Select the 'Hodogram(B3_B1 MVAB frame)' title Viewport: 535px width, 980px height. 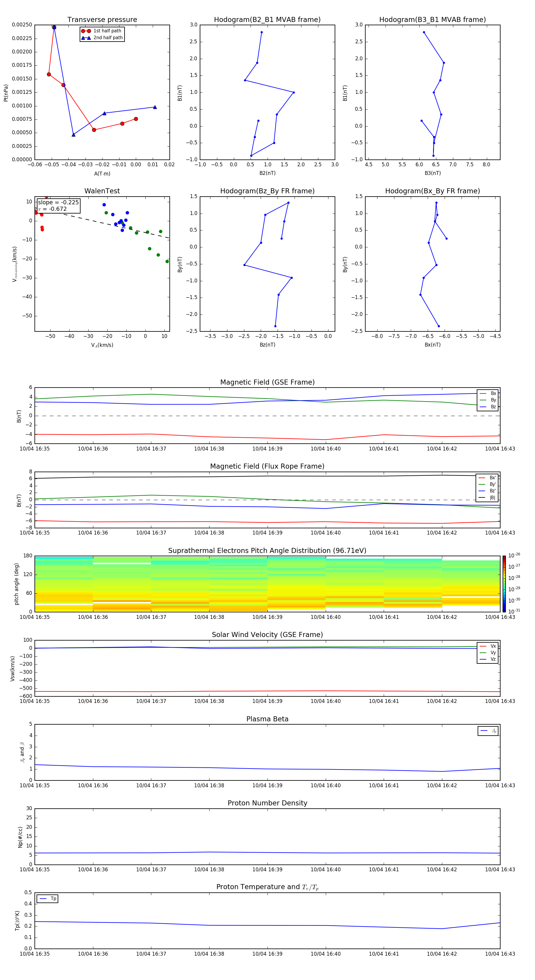432,20
